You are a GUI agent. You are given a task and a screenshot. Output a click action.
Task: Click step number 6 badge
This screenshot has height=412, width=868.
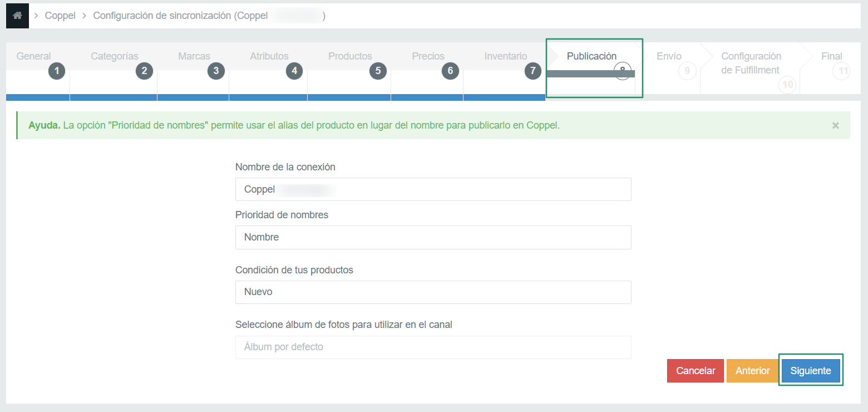pos(450,71)
